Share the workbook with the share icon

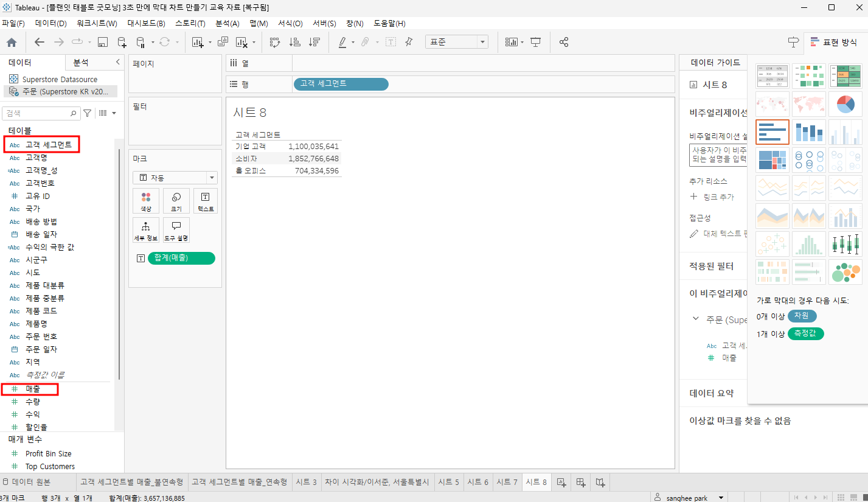(564, 42)
